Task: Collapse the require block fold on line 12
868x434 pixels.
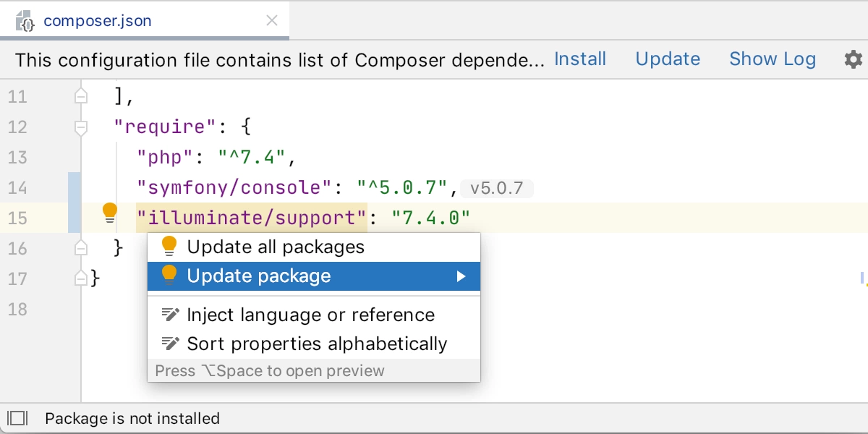Action: tap(81, 127)
